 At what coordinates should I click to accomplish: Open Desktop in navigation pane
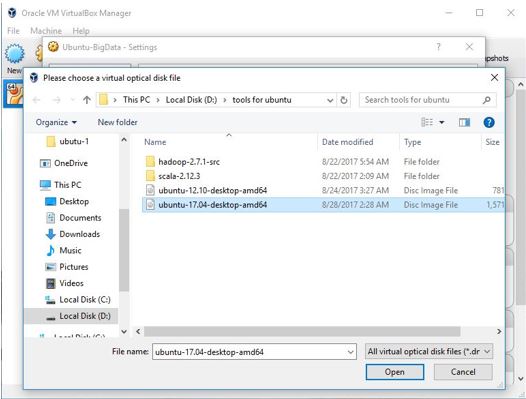tap(67, 201)
